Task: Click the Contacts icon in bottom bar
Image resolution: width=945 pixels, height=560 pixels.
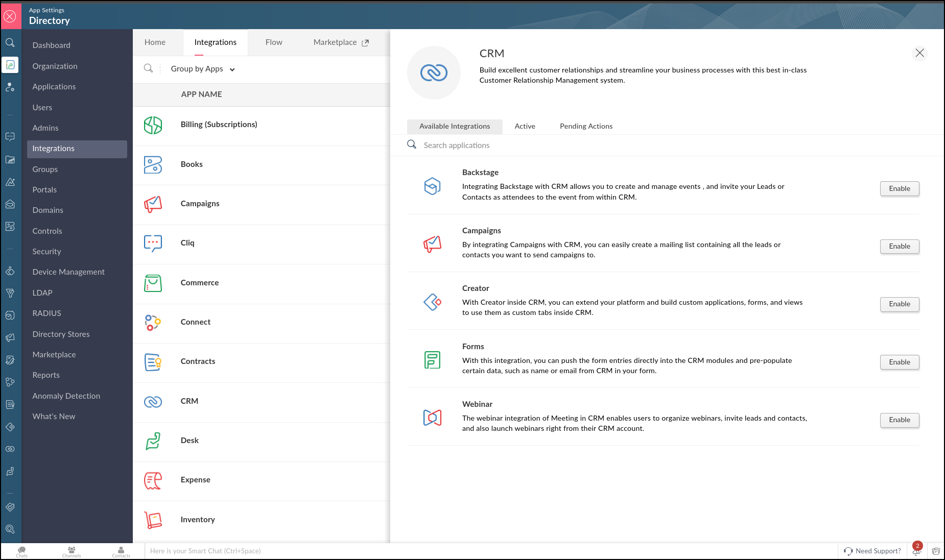Action: [x=121, y=551]
